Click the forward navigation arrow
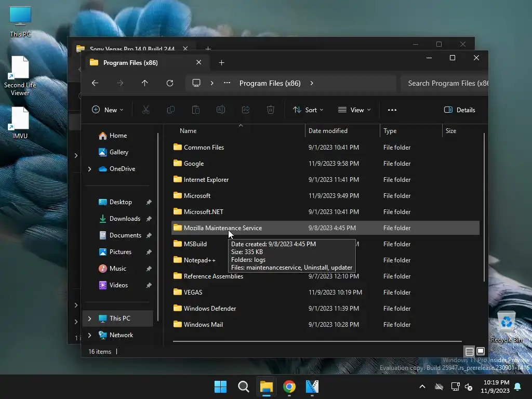This screenshot has height=399, width=532. click(x=120, y=83)
